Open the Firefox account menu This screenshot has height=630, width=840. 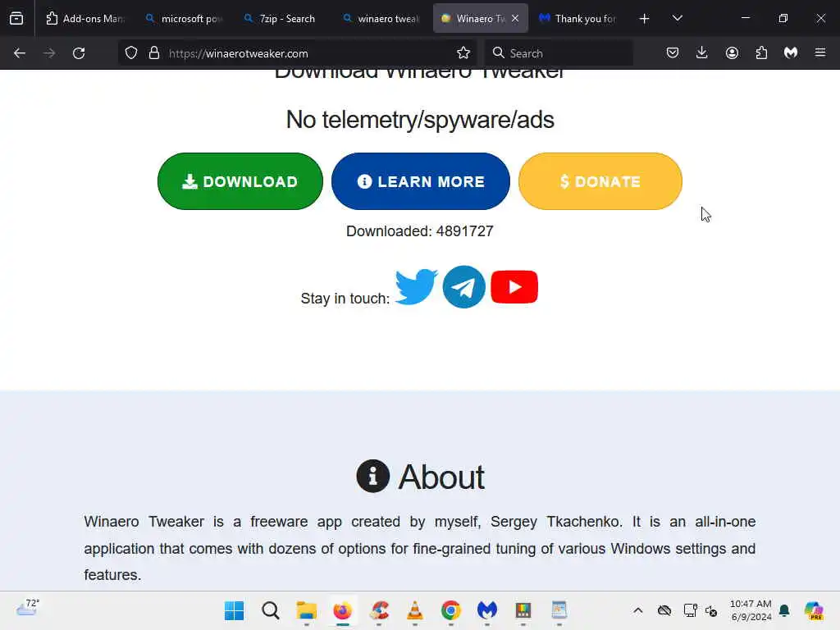[732, 53]
